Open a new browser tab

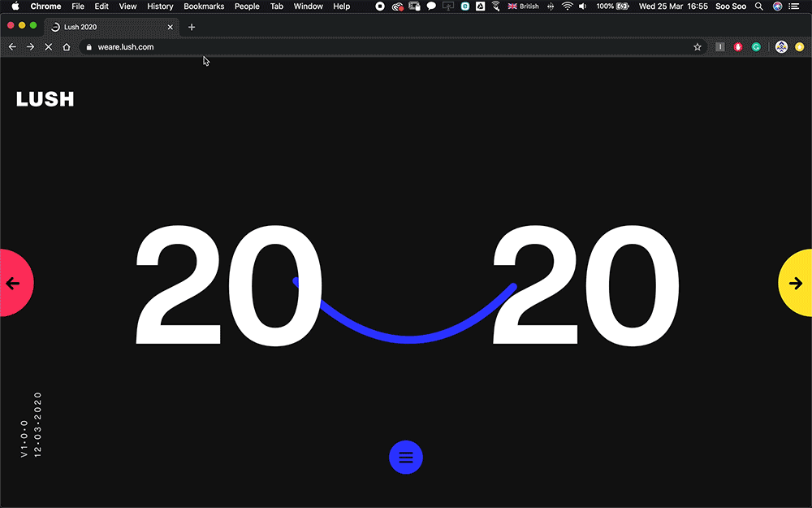(x=192, y=27)
